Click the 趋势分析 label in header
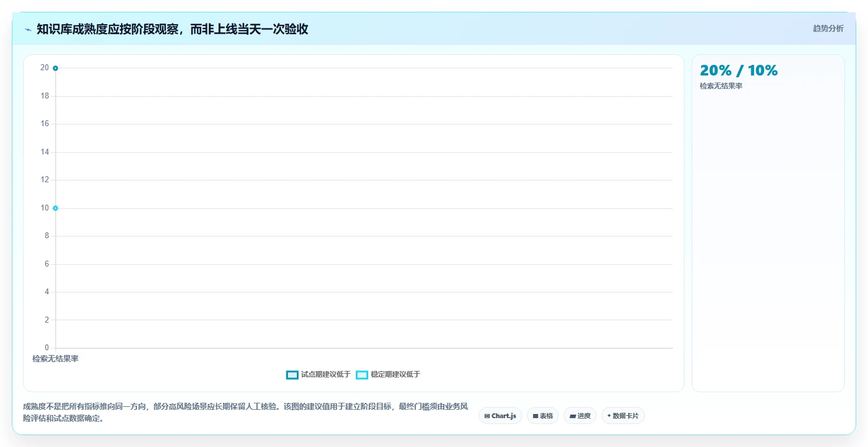The width and height of the screenshot is (868, 447). (828, 28)
